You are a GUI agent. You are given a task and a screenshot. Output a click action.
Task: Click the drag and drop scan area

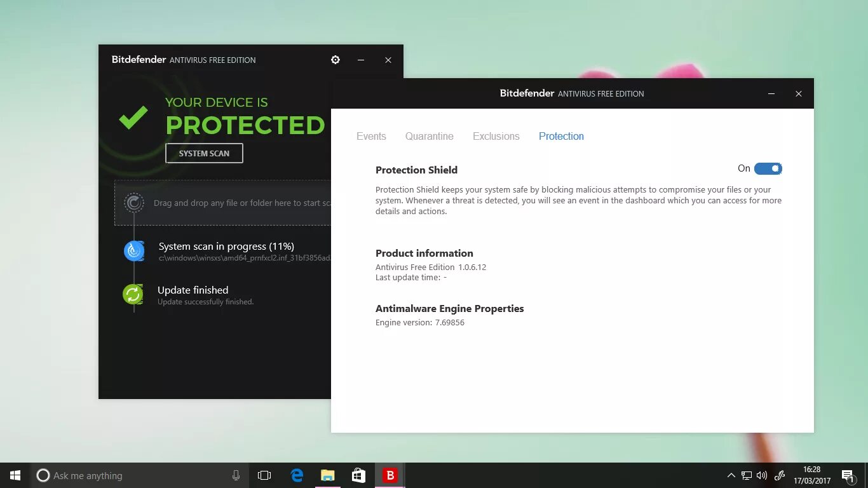223,203
